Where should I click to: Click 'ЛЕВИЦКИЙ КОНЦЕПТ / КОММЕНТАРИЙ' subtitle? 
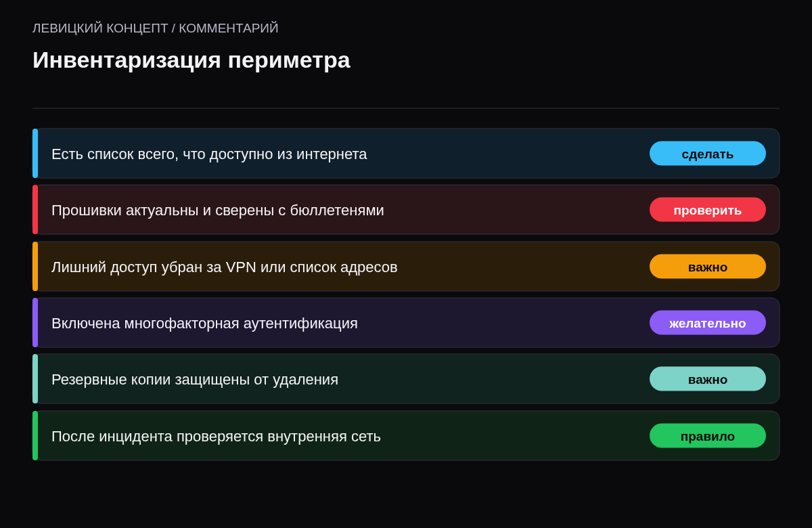(156, 28)
